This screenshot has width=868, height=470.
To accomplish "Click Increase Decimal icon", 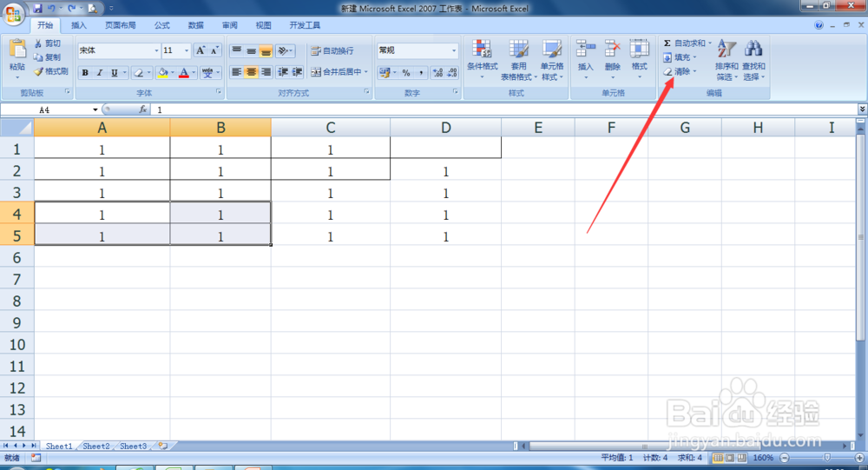I will [x=437, y=73].
